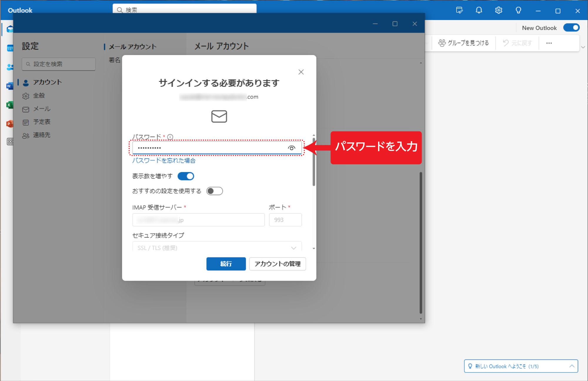Select 予定表 in the settings navigation
This screenshot has width=588, height=381.
42,122
